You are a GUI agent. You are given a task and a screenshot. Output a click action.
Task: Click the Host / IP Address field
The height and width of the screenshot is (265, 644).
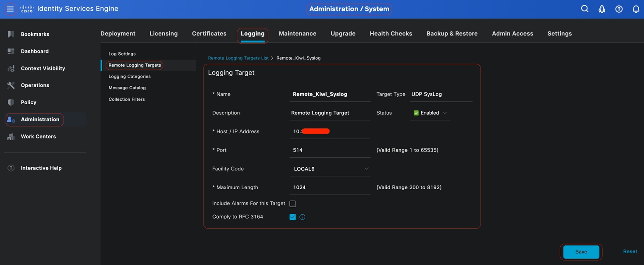pos(330,131)
